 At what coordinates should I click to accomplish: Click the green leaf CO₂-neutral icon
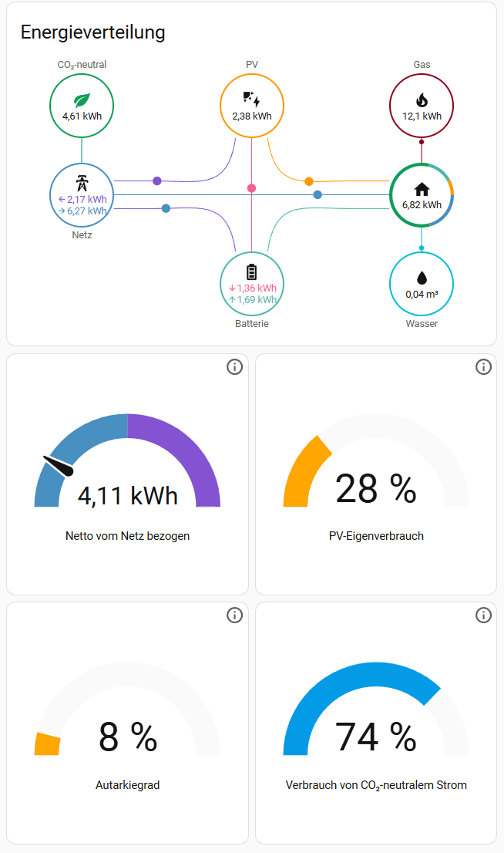82,99
